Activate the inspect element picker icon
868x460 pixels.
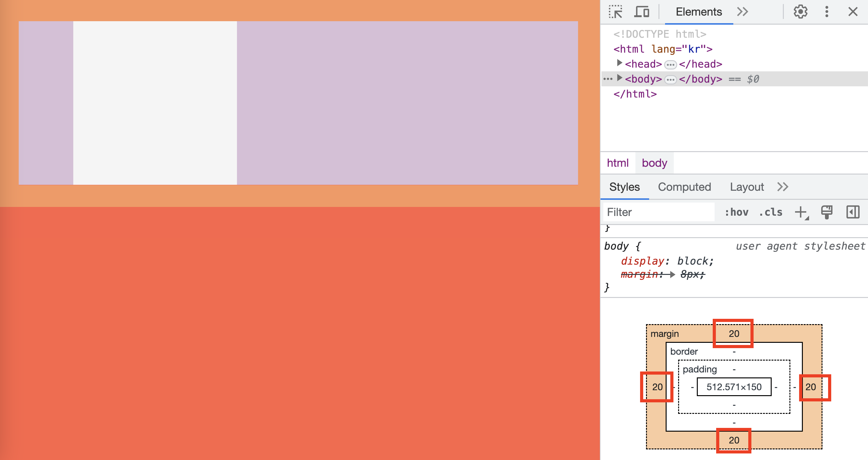[616, 12]
